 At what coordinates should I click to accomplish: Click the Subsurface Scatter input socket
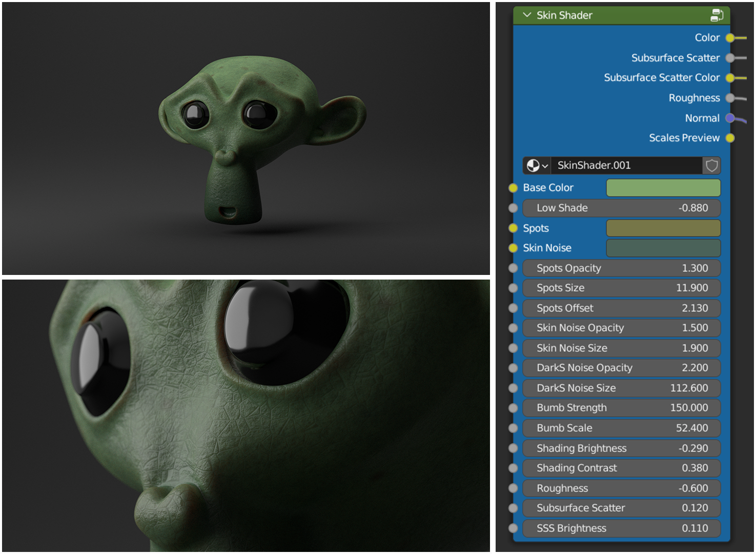coord(513,508)
